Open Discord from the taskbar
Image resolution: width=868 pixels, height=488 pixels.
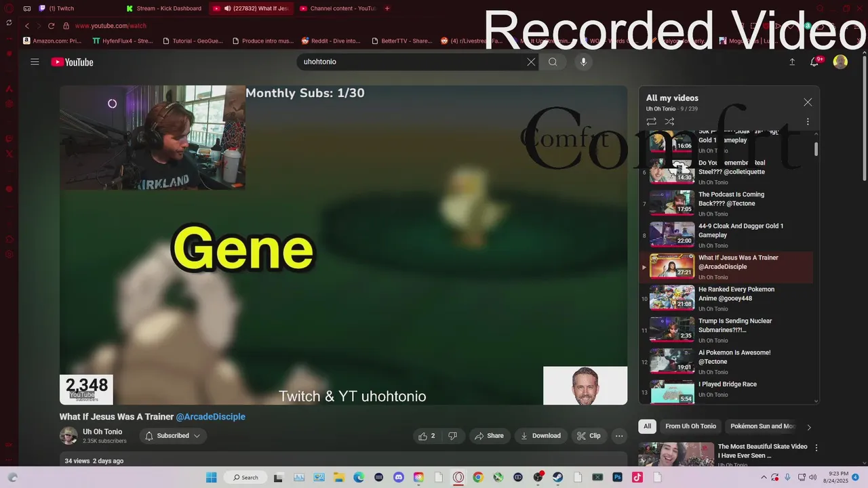coord(398,477)
